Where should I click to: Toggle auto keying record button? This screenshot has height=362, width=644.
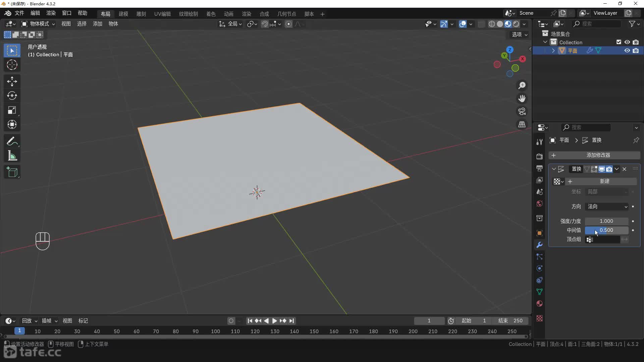coord(231,321)
